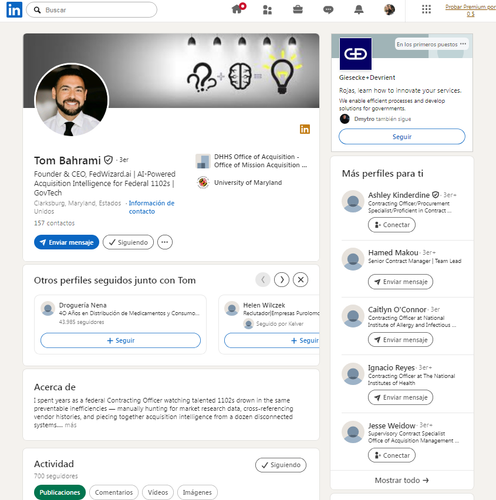Select the Imágenes tab
Viewport: 496px width, 500px height.
tap(197, 492)
